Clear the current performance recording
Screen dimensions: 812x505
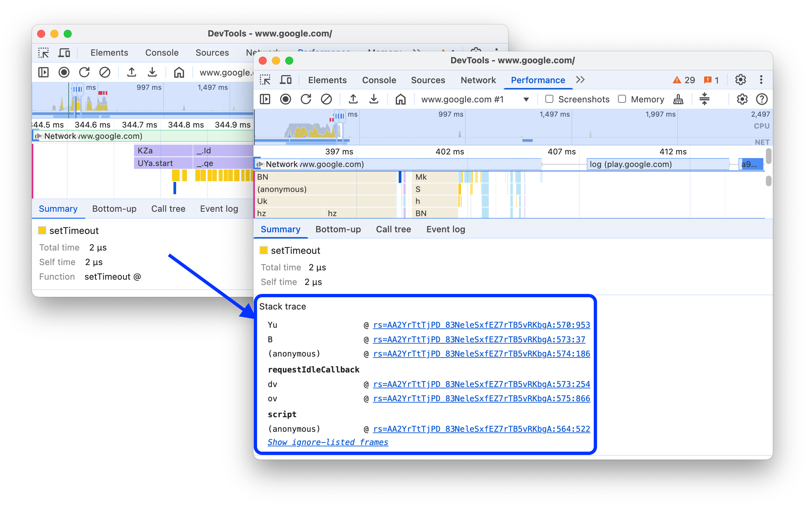click(327, 99)
